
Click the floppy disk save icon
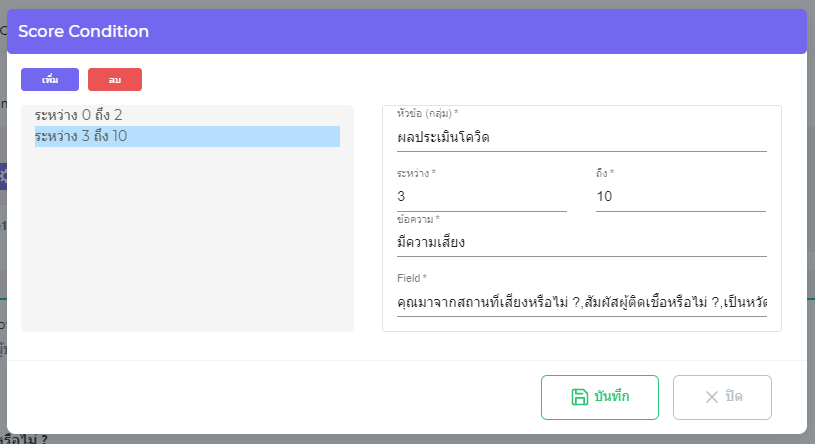tap(579, 397)
